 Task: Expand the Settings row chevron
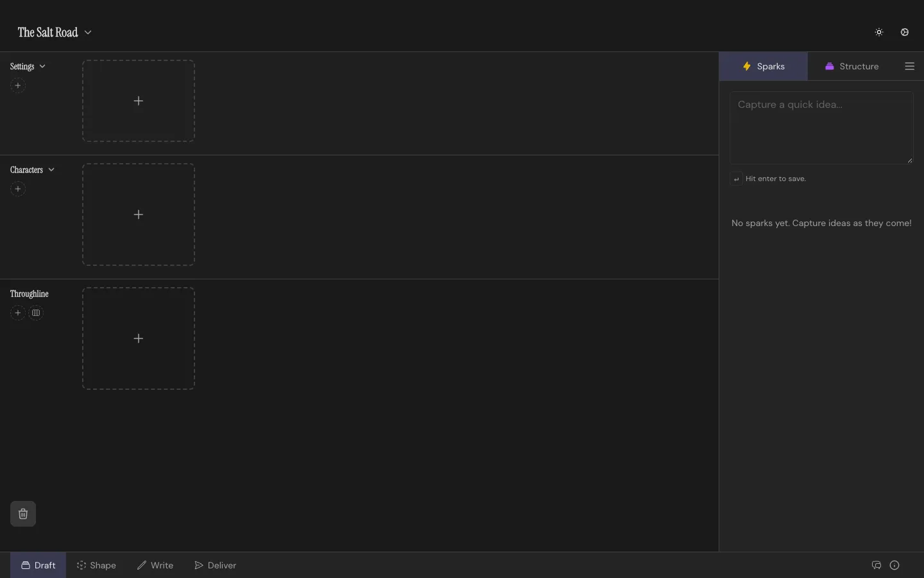(x=42, y=66)
